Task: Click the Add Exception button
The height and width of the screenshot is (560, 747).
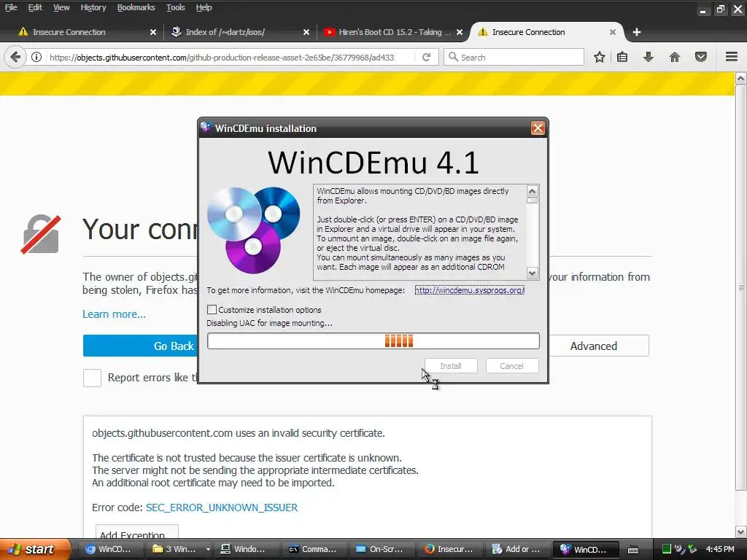Action: click(136, 532)
